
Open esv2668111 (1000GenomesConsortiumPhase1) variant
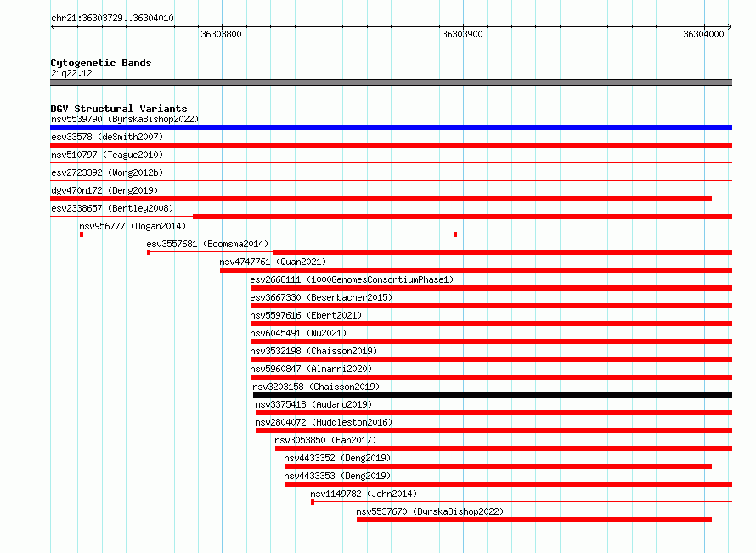pyautogui.click(x=352, y=279)
